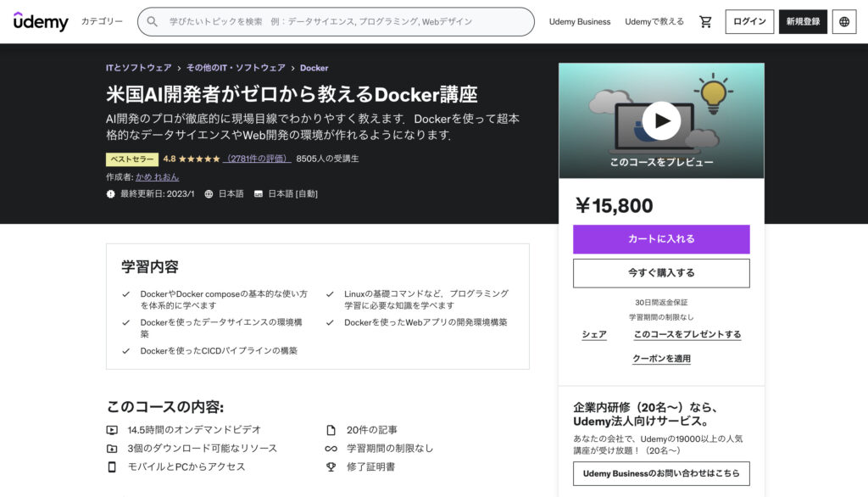This screenshot has width=868, height=497.
Task: Click the on-demand video icon
Action: [112, 430]
